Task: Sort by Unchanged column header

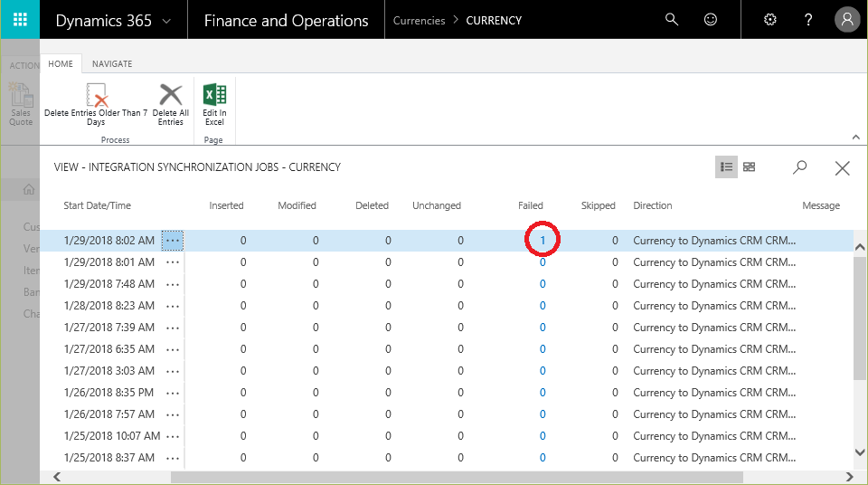Action: [x=437, y=205]
